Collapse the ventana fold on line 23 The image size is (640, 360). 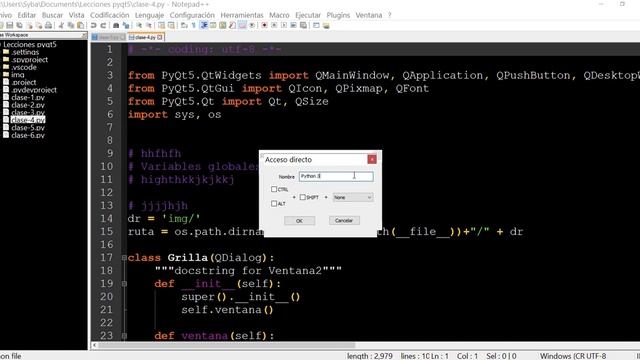[x=124, y=336]
